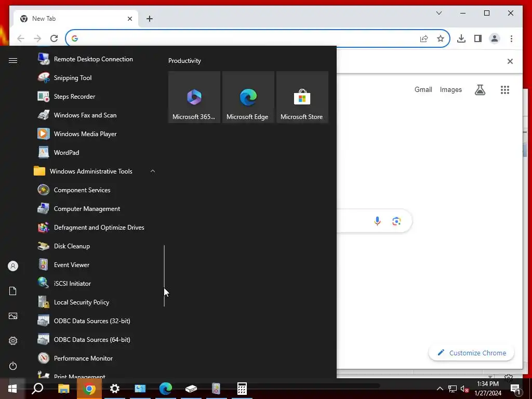Image resolution: width=532 pixels, height=399 pixels.
Task: Open taskbar Search
Action: tap(37, 389)
